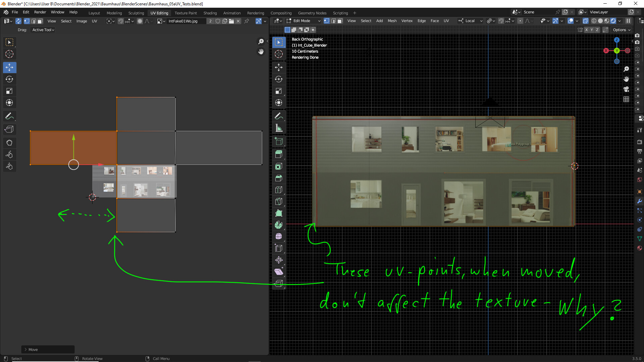Activate the Annotate tool
This screenshot has height=362, width=644.
(x=9, y=116)
